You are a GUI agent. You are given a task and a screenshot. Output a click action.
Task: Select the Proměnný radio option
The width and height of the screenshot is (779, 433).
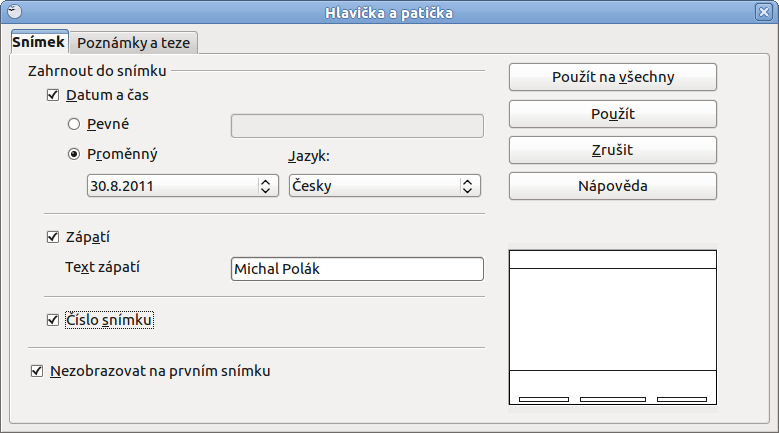click(74, 154)
